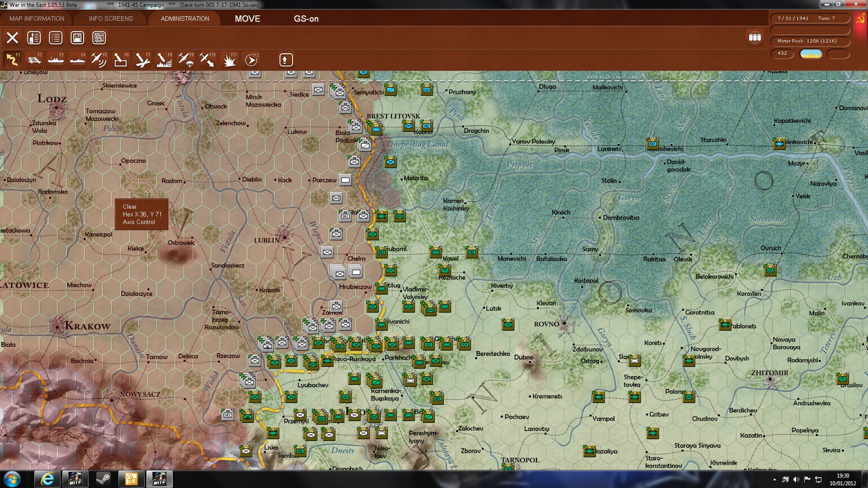
Task: Click the taskbar clock showing 19:30
Action: pyautogui.click(x=843, y=479)
